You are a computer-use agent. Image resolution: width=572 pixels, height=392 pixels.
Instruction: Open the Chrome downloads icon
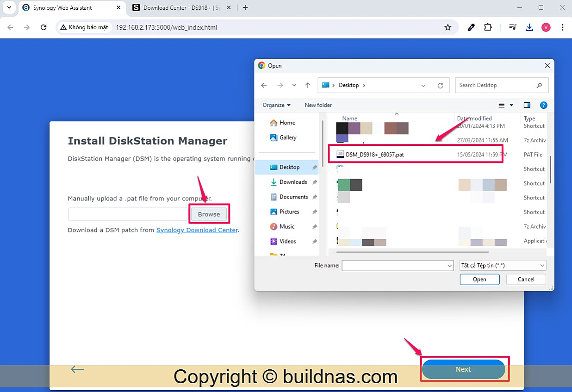tap(529, 27)
